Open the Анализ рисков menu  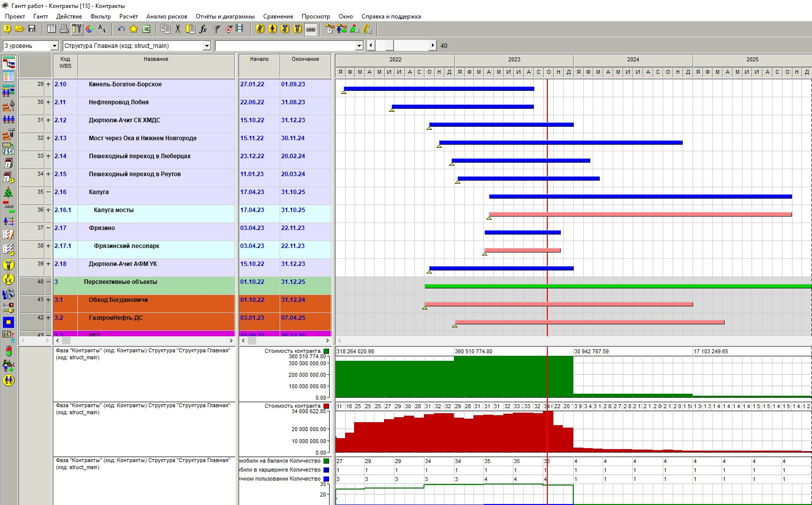pyautogui.click(x=166, y=16)
